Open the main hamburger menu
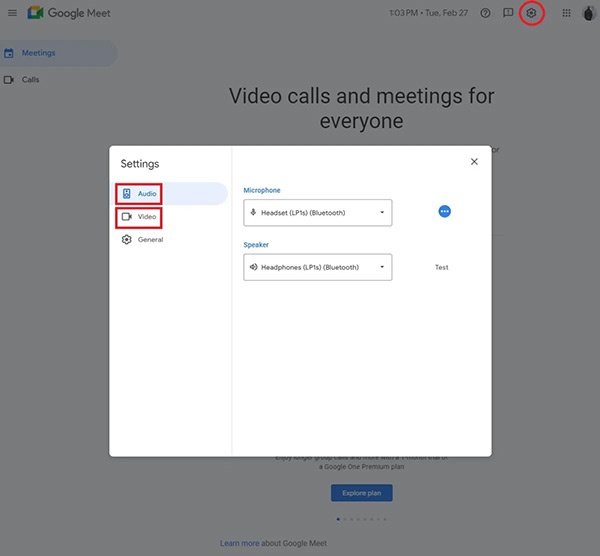Screen dimensions: 600x556 [12, 13]
